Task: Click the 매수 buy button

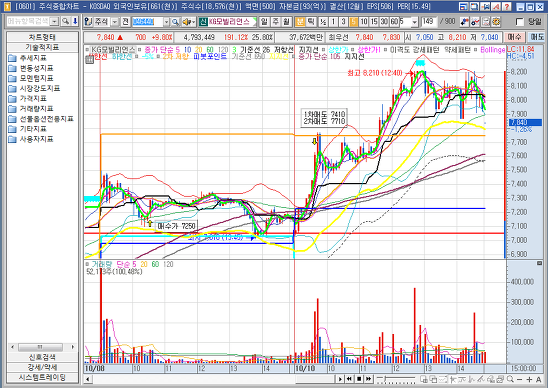Action: click(x=514, y=37)
